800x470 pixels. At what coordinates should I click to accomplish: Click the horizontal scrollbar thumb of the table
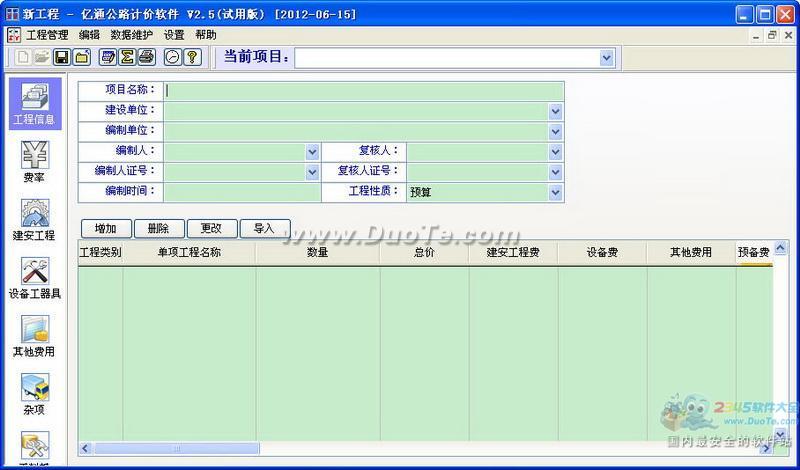pos(177,449)
